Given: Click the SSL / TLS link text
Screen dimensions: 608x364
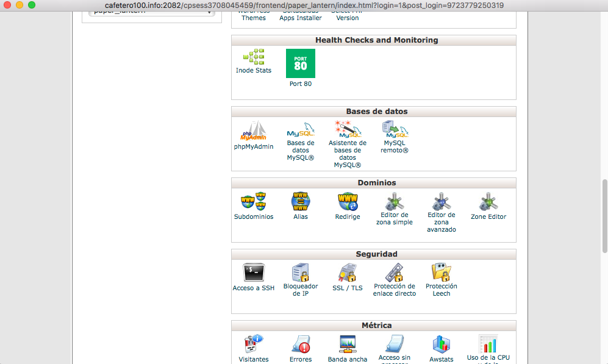Looking at the screenshot, I should (348, 288).
